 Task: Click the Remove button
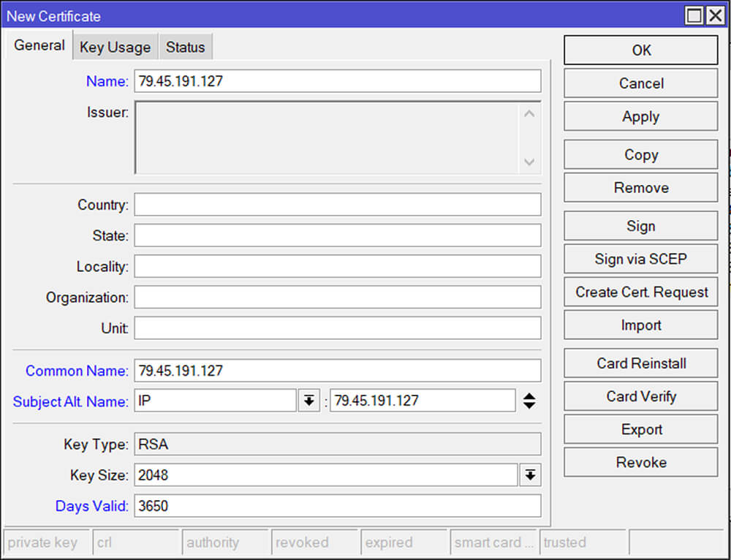(640, 187)
